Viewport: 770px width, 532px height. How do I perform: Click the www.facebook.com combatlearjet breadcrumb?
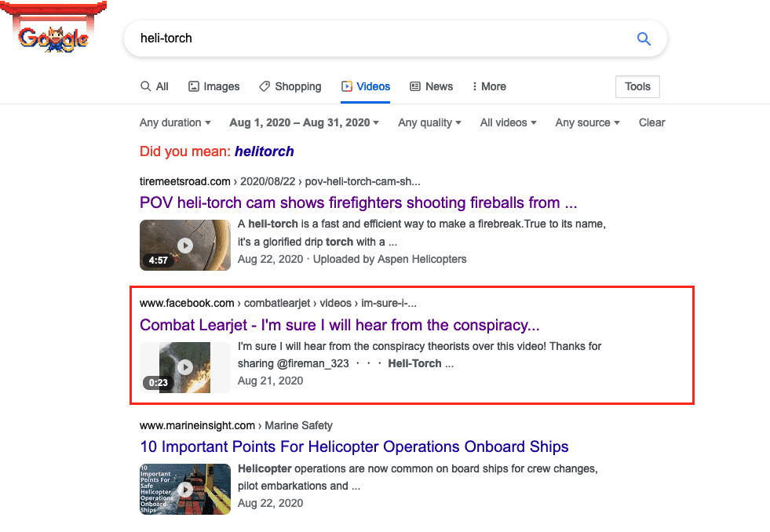click(x=278, y=304)
